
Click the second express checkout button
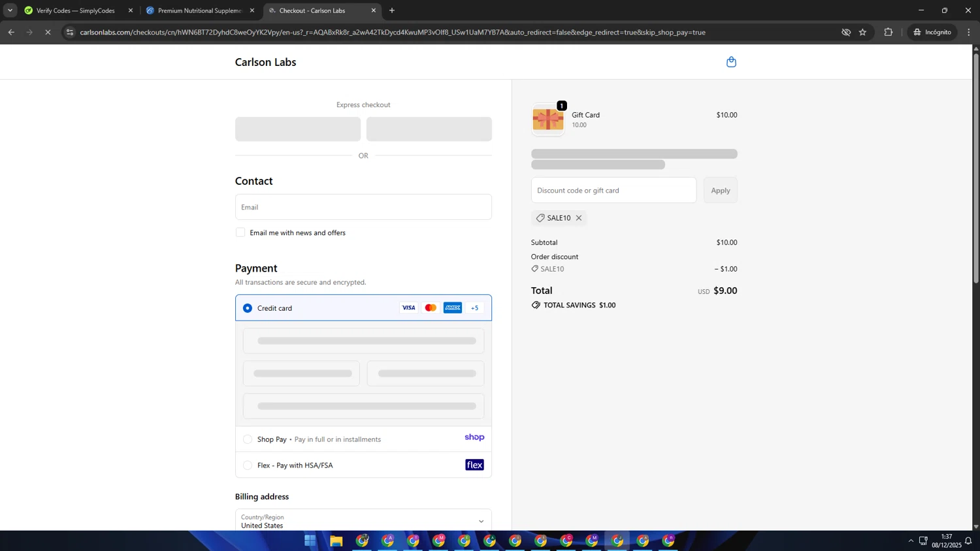(x=429, y=129)
